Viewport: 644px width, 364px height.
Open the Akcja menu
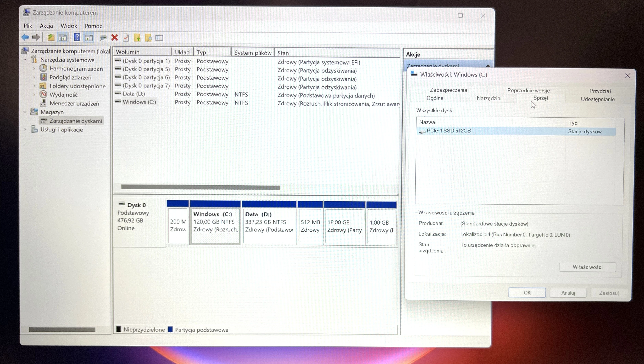pos(46,26)
